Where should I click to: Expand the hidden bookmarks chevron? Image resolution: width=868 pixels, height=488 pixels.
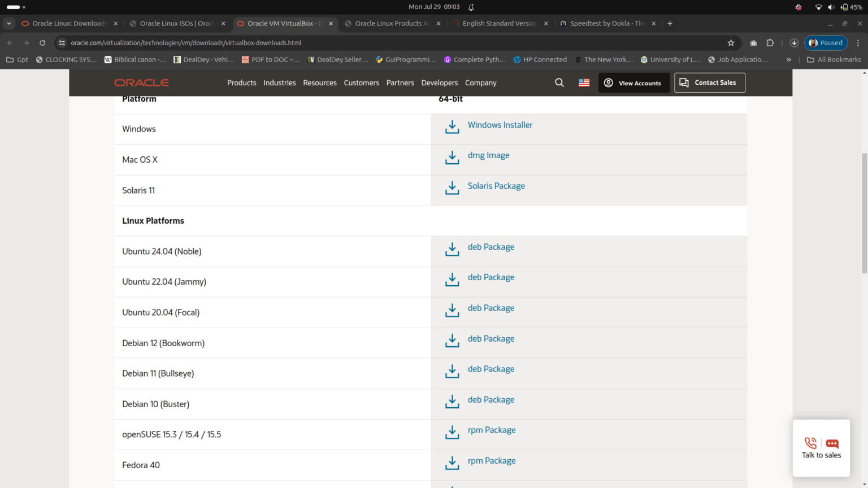(x=789, y=59)
